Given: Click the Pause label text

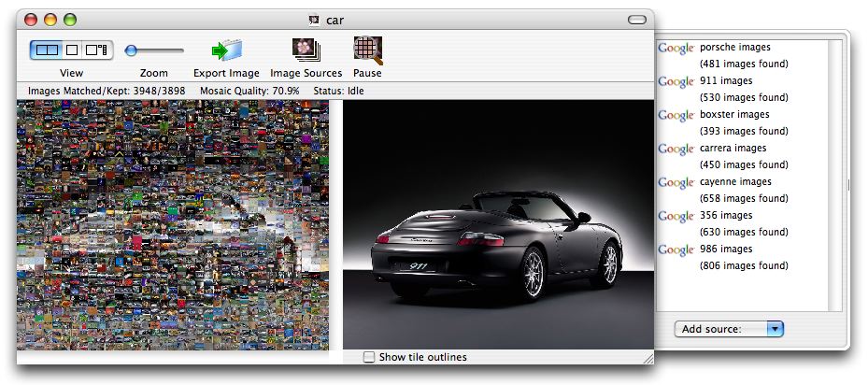Looking at the screenshot, I should (367, 73).
